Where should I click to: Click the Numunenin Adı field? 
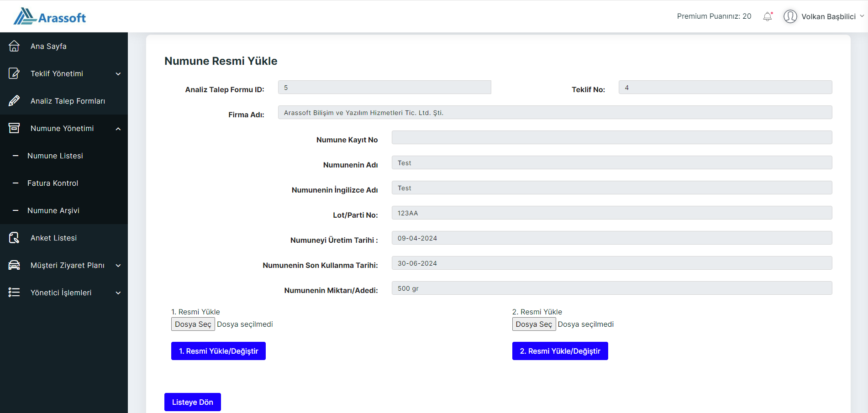point(612,162)
